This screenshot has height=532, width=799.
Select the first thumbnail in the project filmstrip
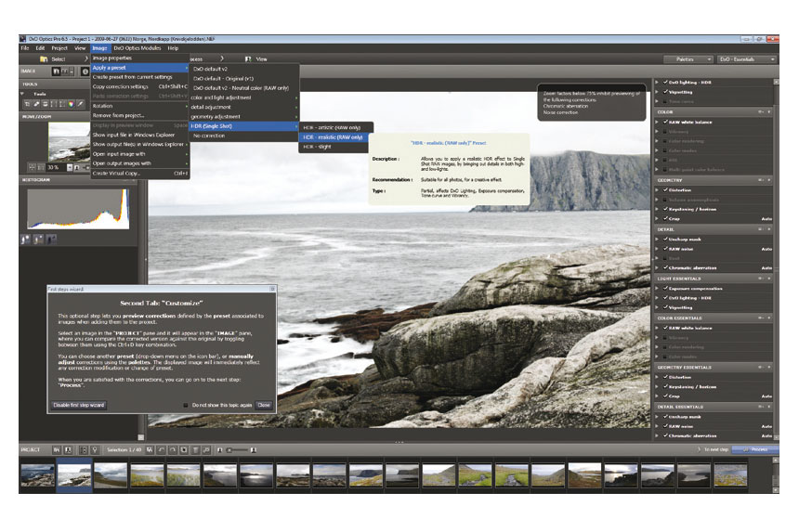point(37,476)
